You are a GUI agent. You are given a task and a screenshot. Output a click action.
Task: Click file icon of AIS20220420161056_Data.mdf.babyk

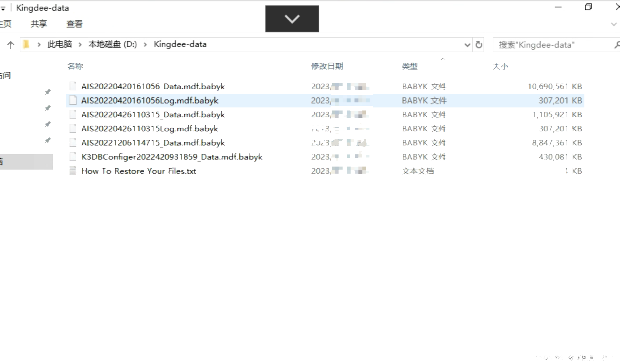point(73,86)
